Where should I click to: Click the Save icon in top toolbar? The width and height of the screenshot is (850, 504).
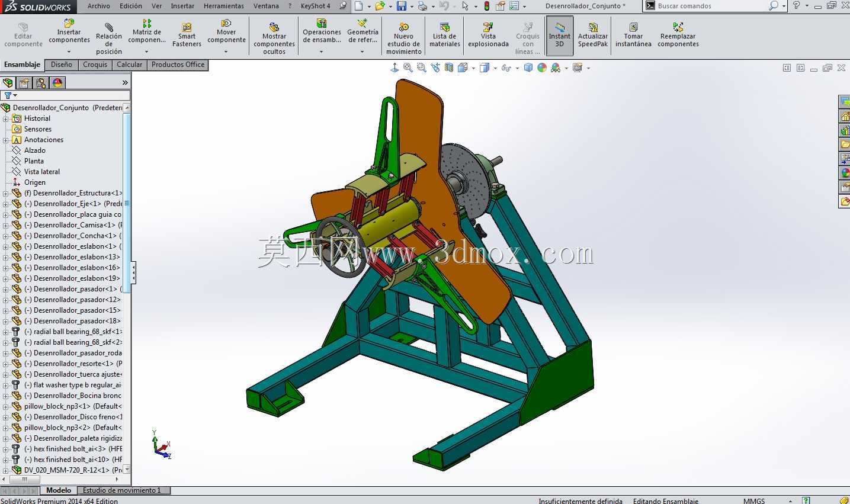pos(402,6)
